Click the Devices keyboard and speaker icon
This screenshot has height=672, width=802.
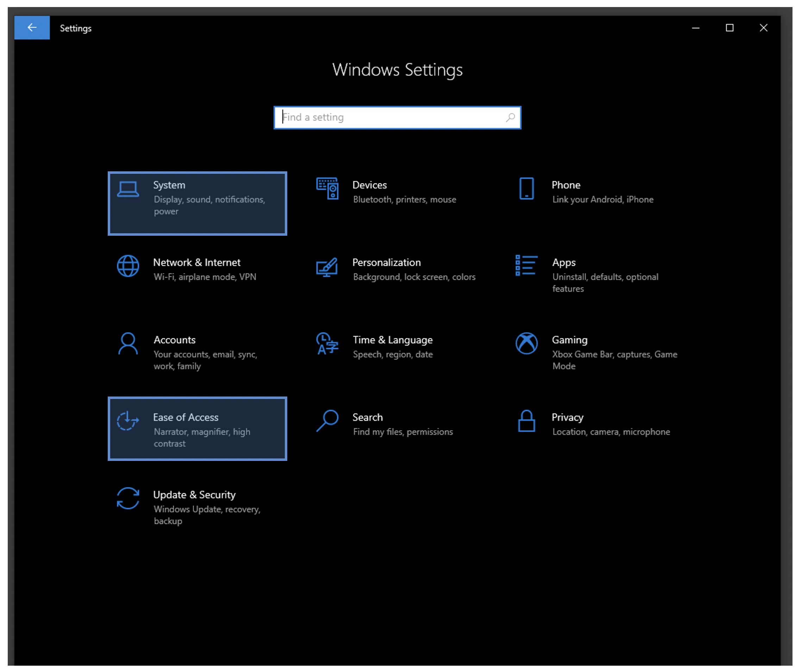tap(328, 189)
